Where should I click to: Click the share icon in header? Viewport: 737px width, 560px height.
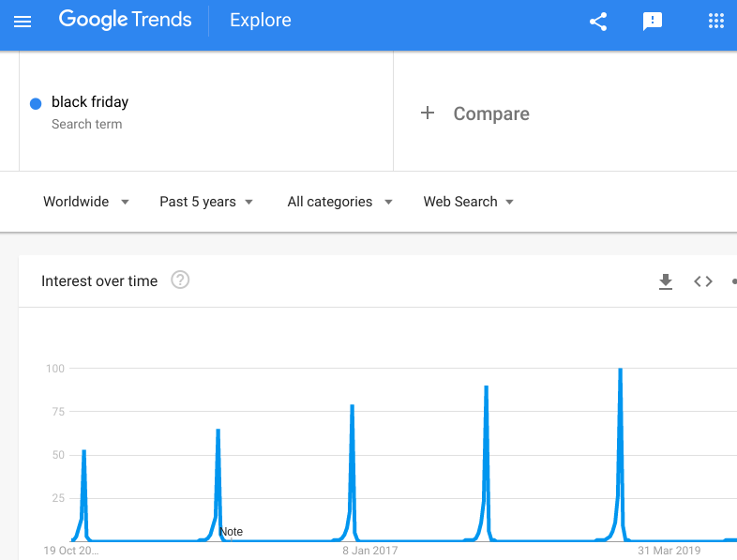pyautogui.click(x=598, y=22)
